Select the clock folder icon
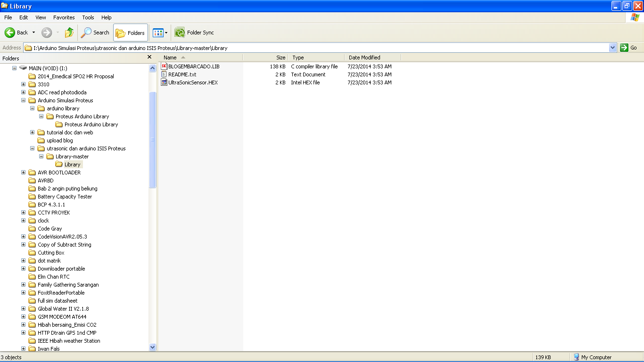644x362 pixels. point(32,221)
